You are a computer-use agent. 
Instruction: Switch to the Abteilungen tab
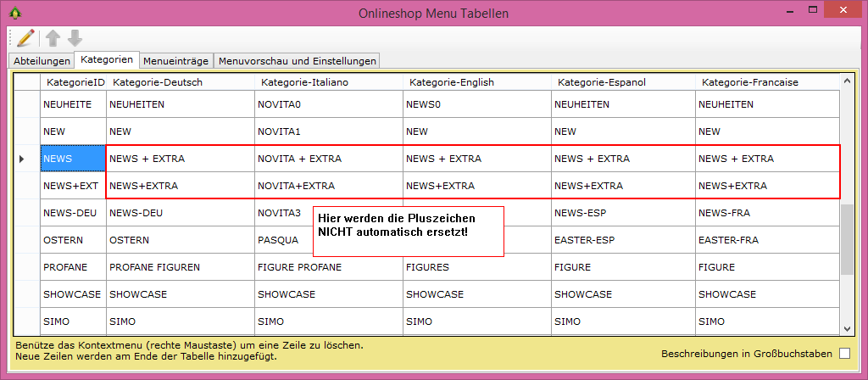42,61
